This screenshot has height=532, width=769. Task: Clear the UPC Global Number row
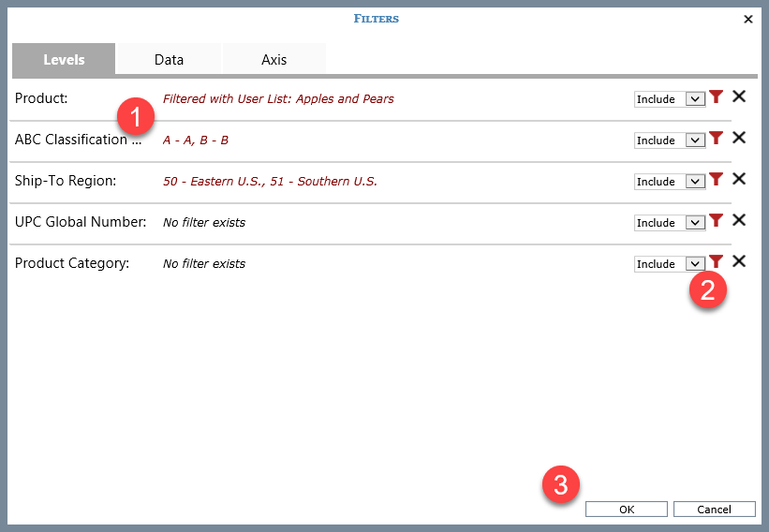[738, 220]
